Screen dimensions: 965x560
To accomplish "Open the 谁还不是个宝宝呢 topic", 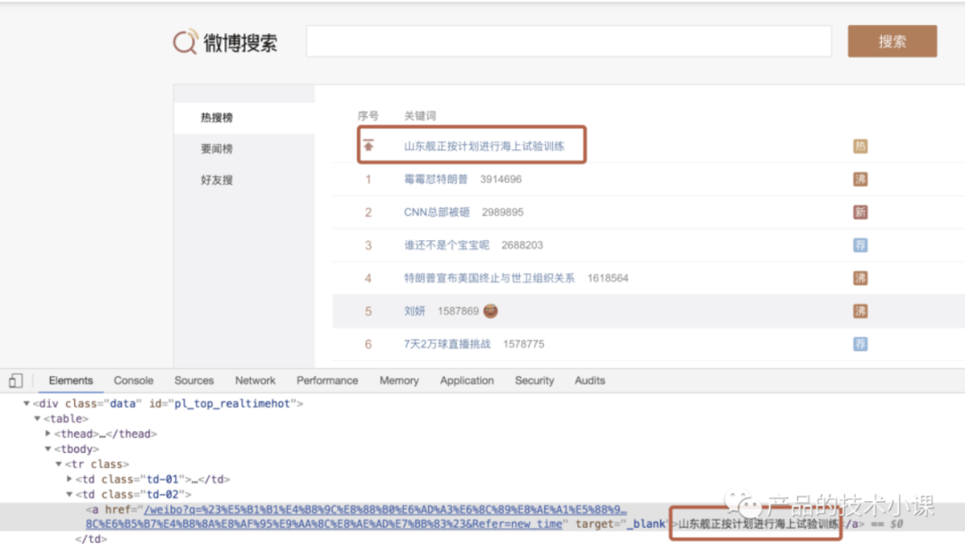I will pyautogui.click(x=446, y=245).
